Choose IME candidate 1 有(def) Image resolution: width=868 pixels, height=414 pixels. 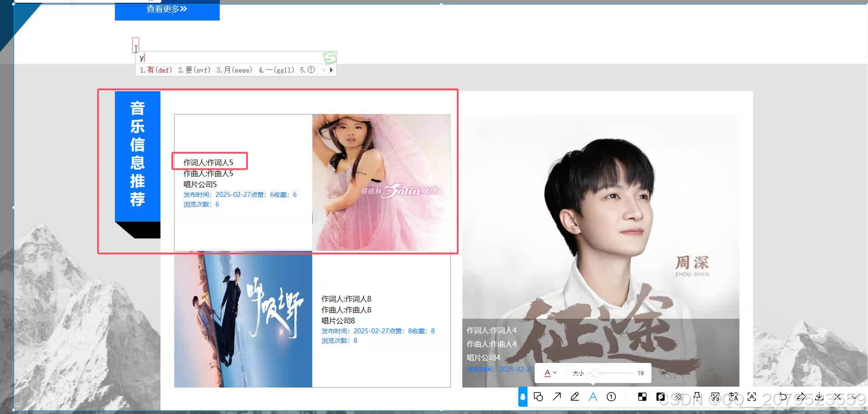tap(156, 70)
